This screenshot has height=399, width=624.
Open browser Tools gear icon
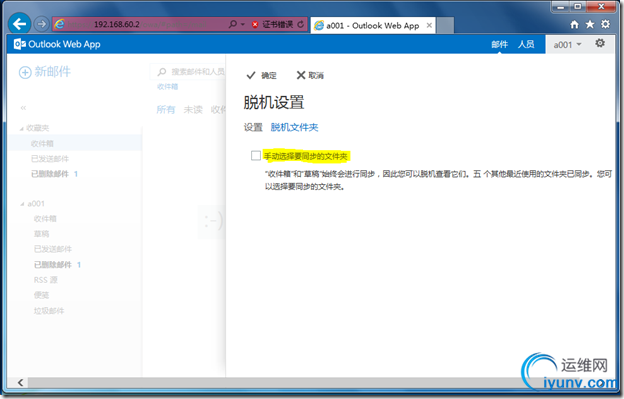tap(605, 24)
